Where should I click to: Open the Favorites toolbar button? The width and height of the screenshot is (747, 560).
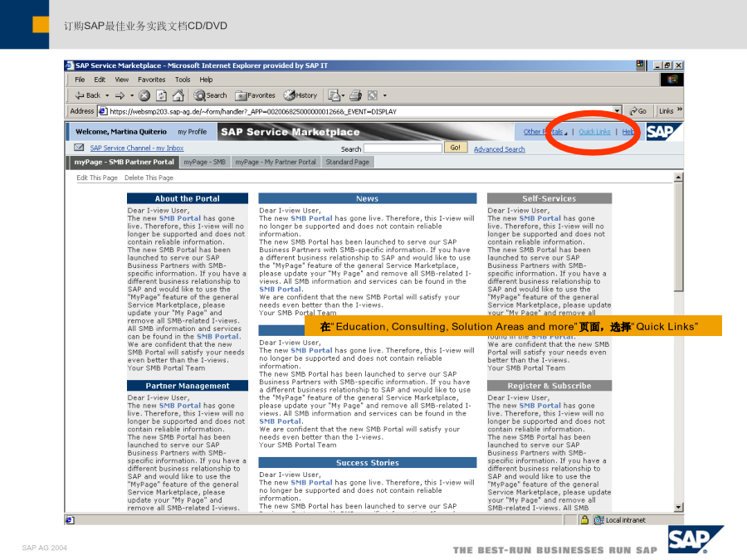[x=256, y=95]
